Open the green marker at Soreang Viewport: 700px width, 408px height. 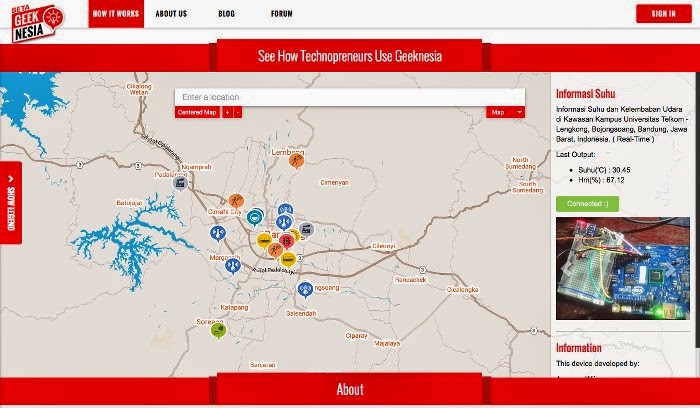tap(218, 331)
